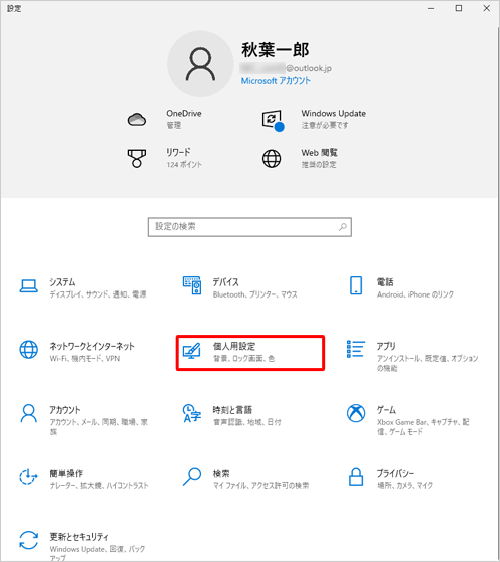
Task: Select the プライバシー category title
Action: (x=395, y=473)
